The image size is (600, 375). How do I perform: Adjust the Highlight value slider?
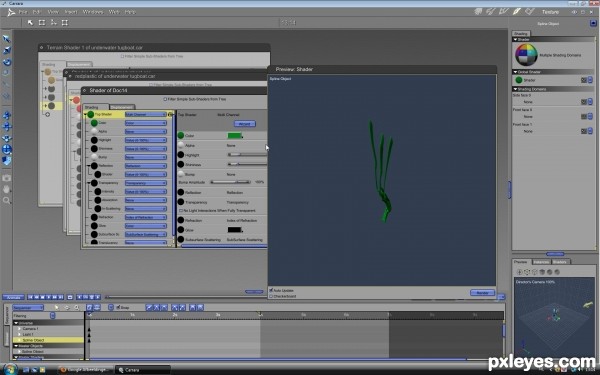pyautogui.click(x=248, y=155)
